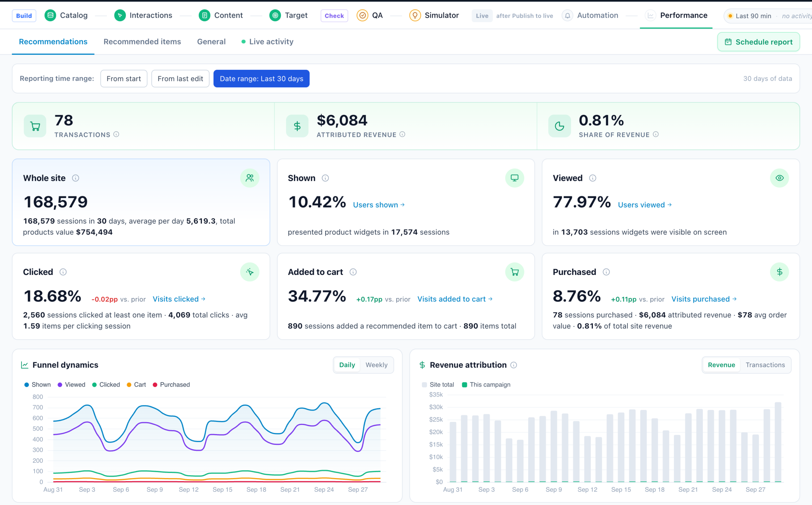812x505 pixels.
Task: Click the Build stage badge
Action: (x=24, y=16)
